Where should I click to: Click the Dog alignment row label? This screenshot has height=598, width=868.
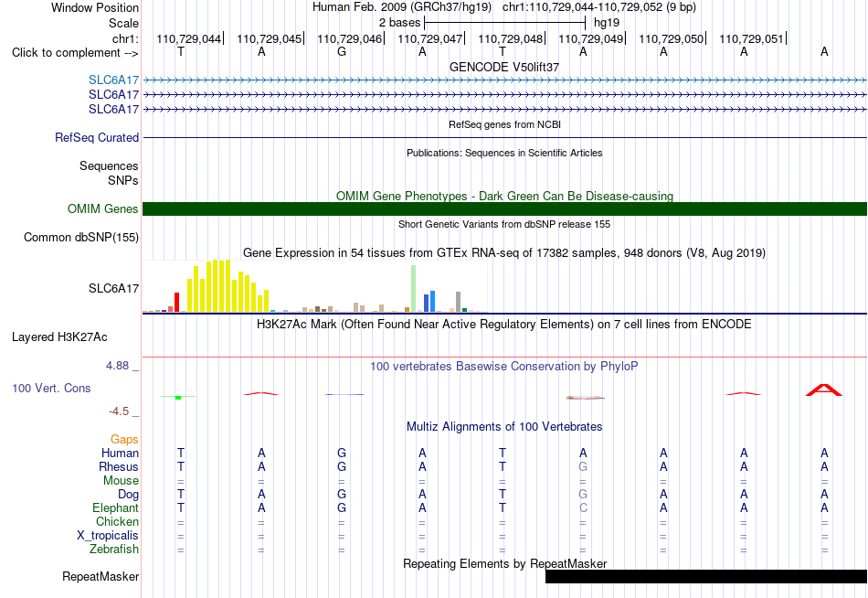pyautogui.click(x=128, y=495)
